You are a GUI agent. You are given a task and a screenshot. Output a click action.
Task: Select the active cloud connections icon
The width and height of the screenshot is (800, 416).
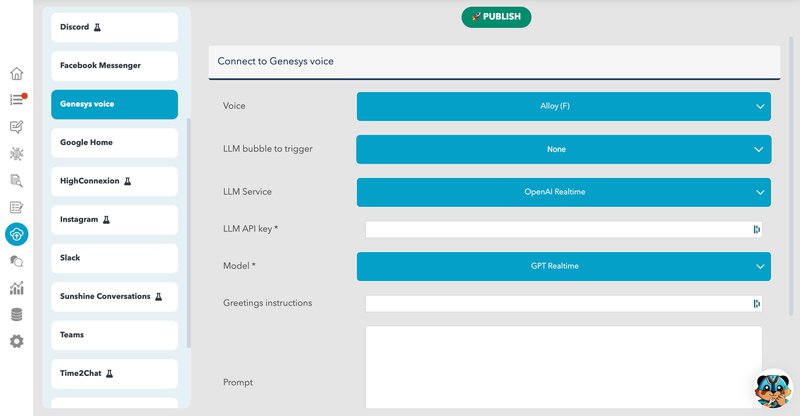[16, 234]
